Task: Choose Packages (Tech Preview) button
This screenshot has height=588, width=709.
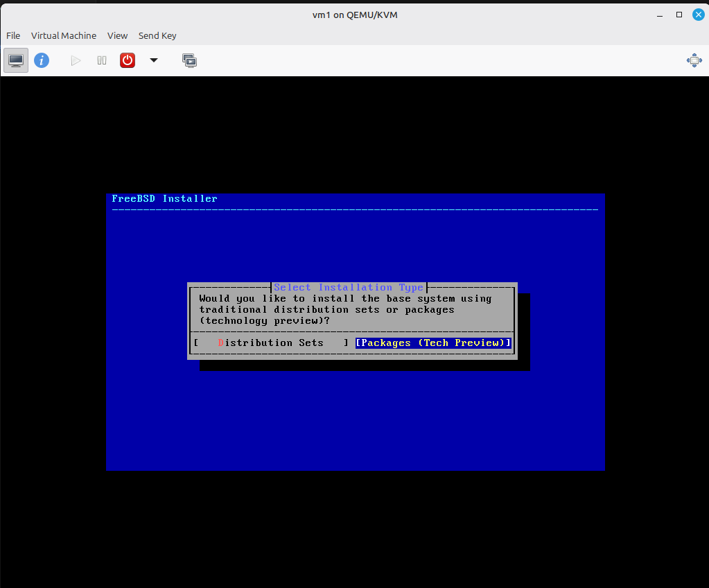Action: click(433, 343)
